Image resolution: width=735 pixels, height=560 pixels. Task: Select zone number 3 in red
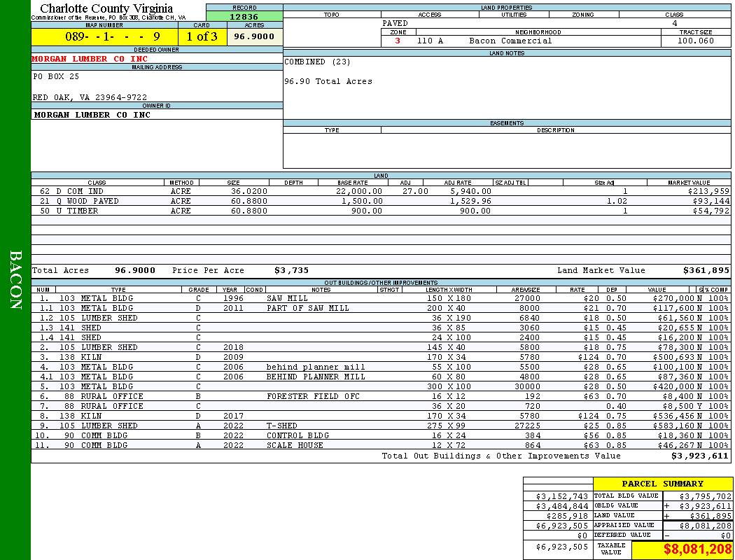point(398,41)
